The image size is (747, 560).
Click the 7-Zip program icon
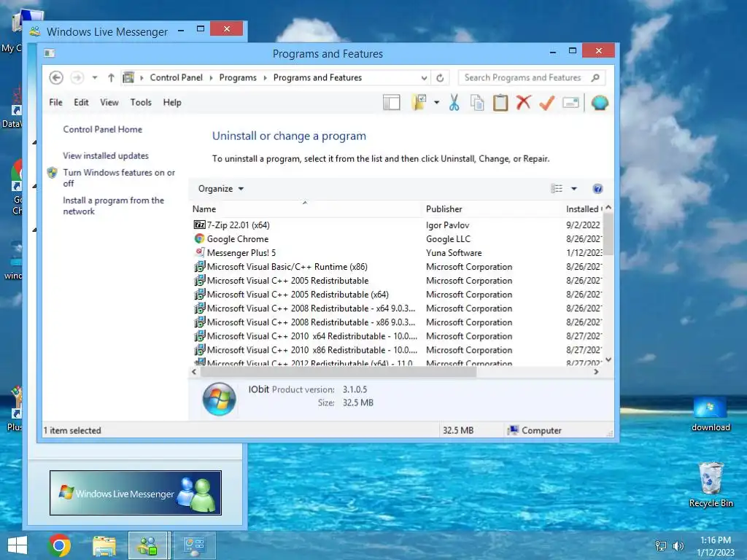click(200, 225)
